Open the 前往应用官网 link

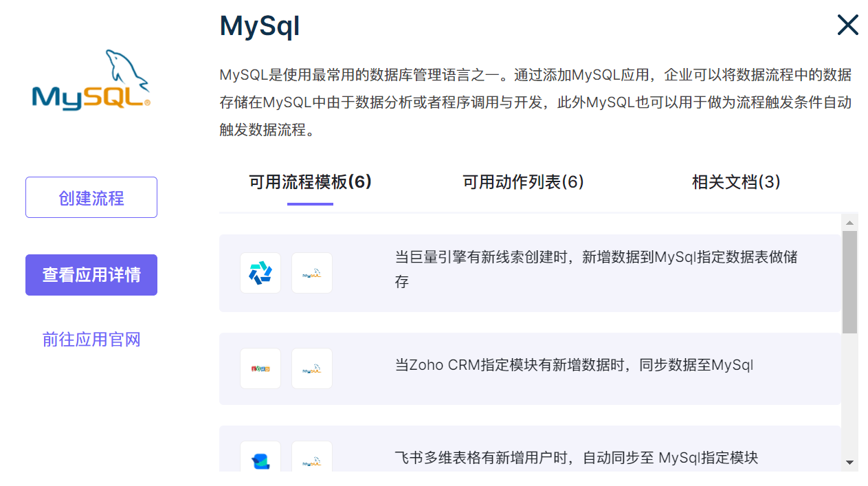tap(91, 340)
